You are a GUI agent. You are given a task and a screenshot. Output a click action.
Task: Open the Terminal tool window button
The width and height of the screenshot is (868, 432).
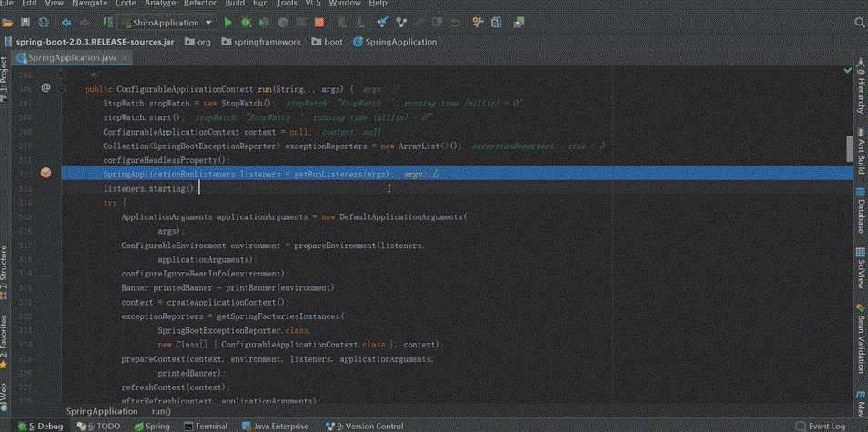(206, 427)
